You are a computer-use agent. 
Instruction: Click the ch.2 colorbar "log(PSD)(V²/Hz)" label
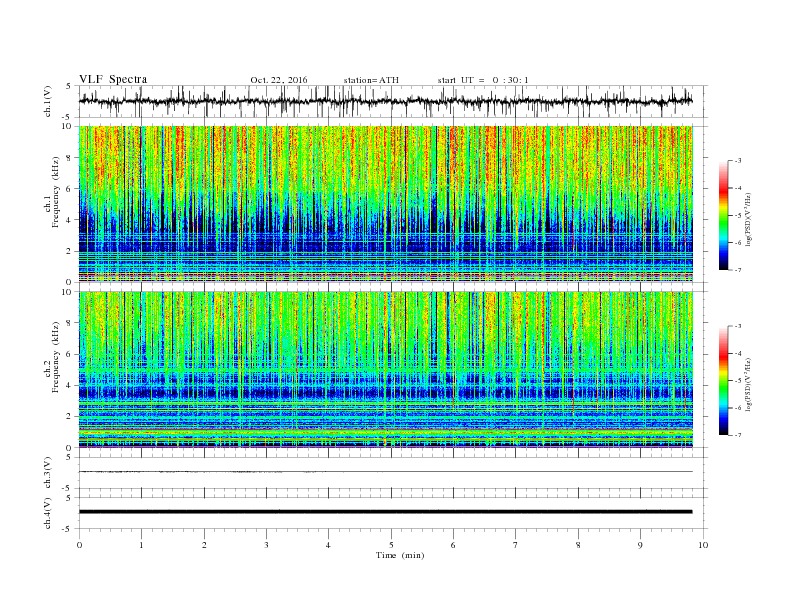point(748,383)
